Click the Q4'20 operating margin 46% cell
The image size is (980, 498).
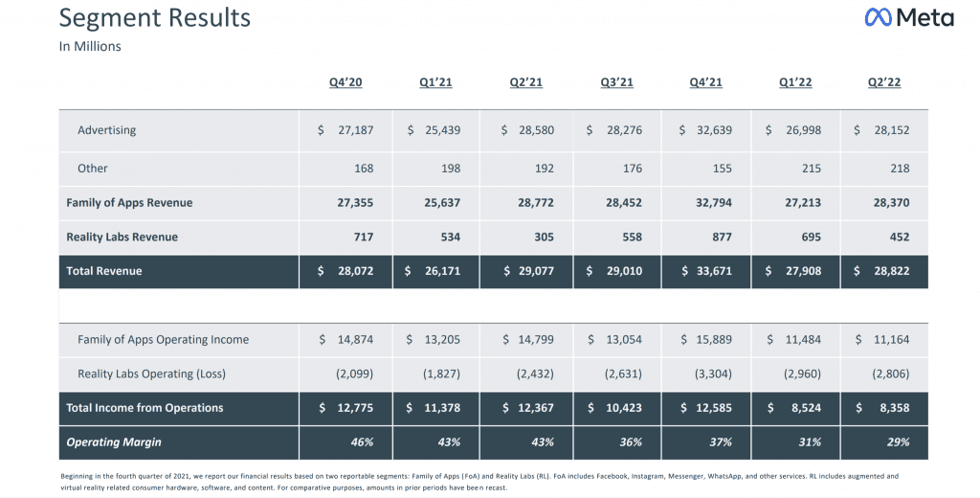pos(345,442)
